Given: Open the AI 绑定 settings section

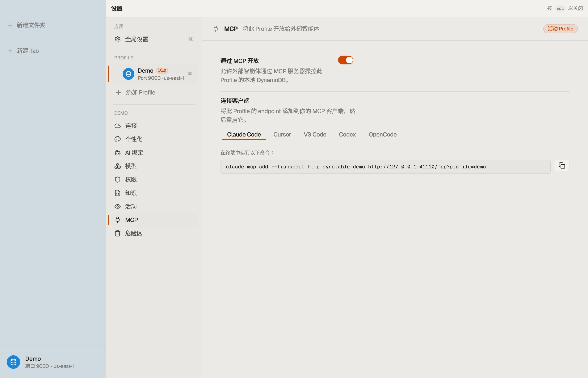Looking at the screenshot, I should tap(154, 153).
